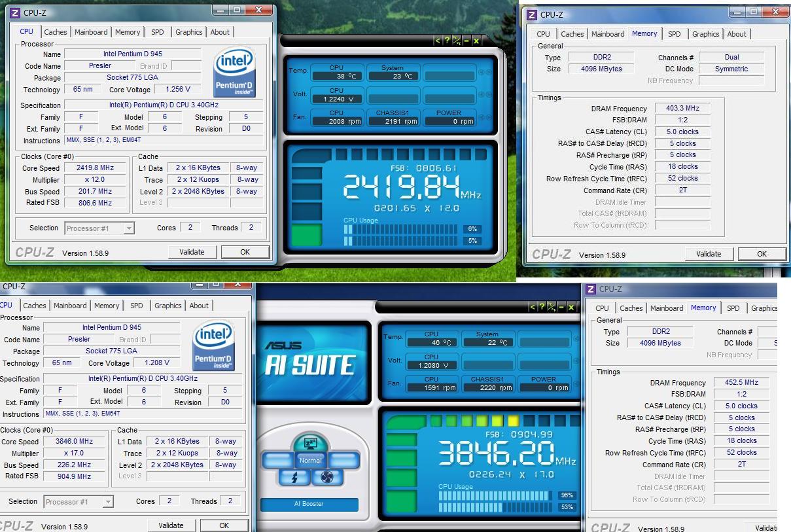The height and width of the screenshot is (532, 791).
Task: Open Caches tab in the 452.5 MHz memory CPU-Z
Action: [x=631, y=308]
